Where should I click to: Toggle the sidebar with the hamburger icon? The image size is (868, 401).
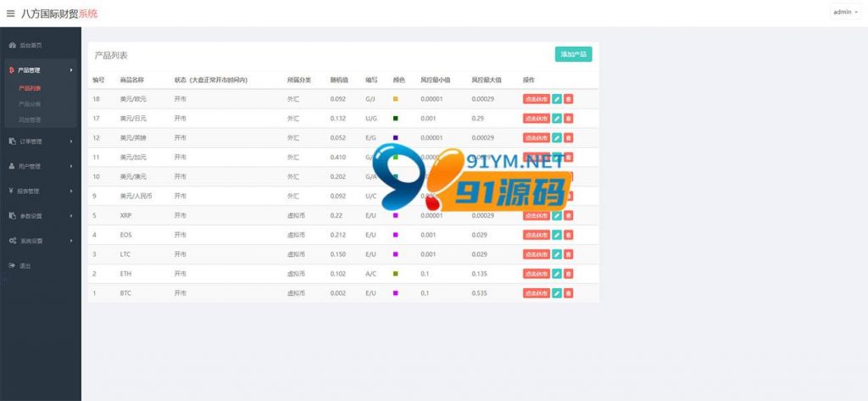tap(10, 14)
